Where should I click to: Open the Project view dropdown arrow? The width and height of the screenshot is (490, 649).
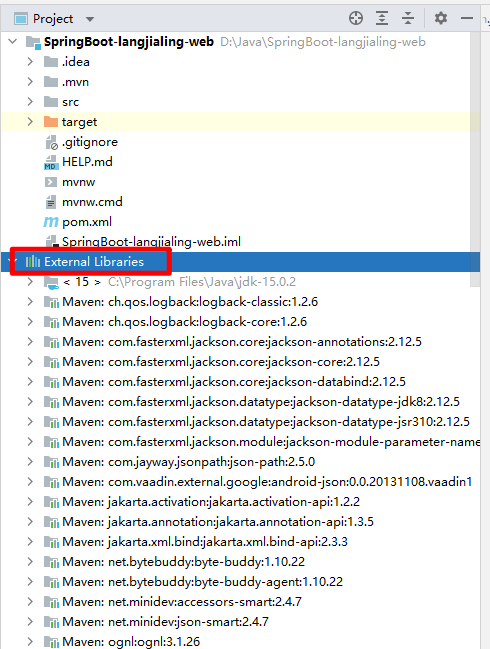point(90,19)
